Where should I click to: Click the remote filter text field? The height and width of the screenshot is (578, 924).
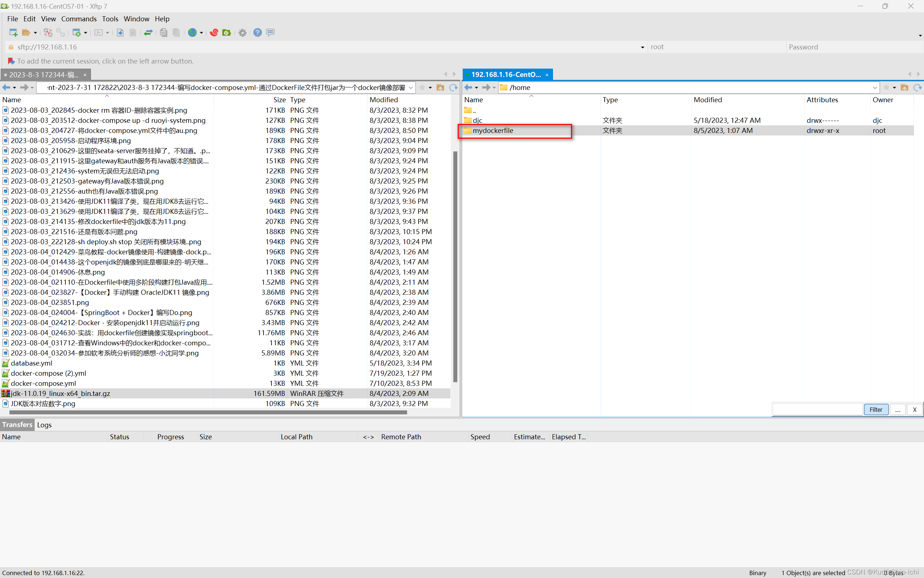[818, 409]
